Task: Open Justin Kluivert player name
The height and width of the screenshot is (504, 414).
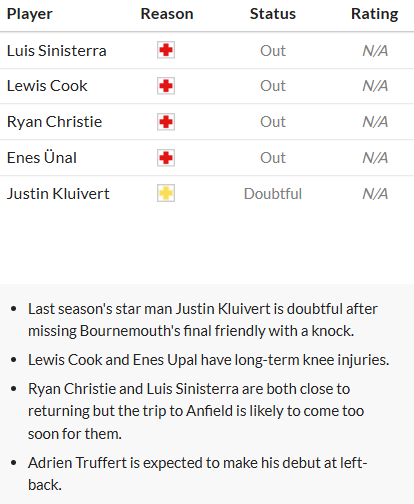Action: tap(58, 194)
